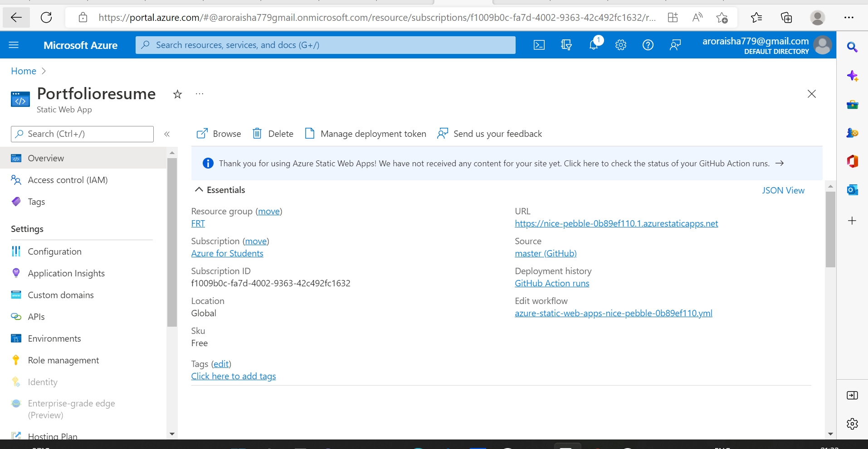Open Edge sidebar settings gear at the bottom

[x=852, y=424]
